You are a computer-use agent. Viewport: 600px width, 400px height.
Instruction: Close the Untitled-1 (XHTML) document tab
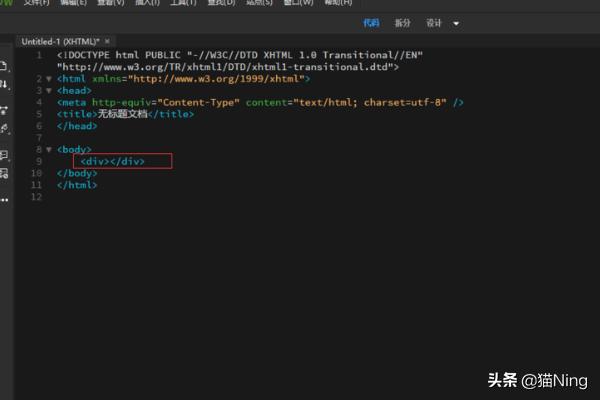pos(108,41)
